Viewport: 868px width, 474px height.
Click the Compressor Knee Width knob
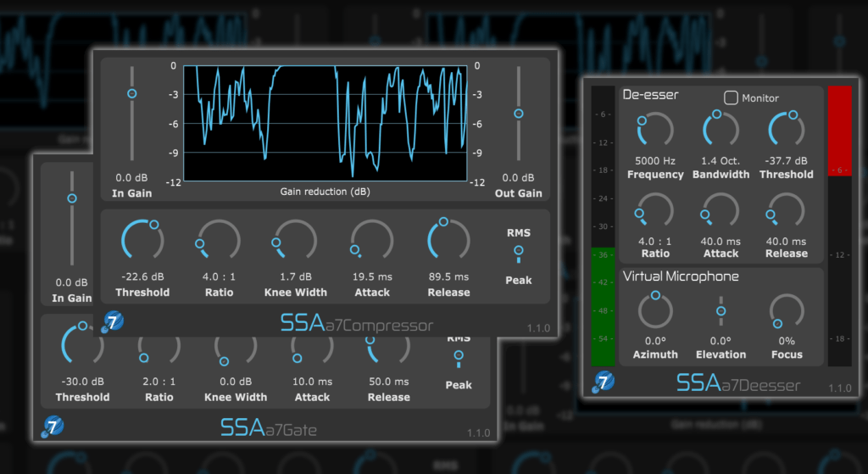click(295, 240)
